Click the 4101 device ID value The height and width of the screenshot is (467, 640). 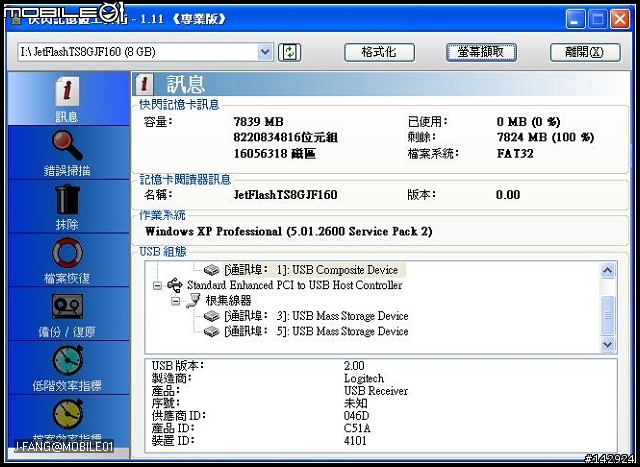tap(355, 441)
